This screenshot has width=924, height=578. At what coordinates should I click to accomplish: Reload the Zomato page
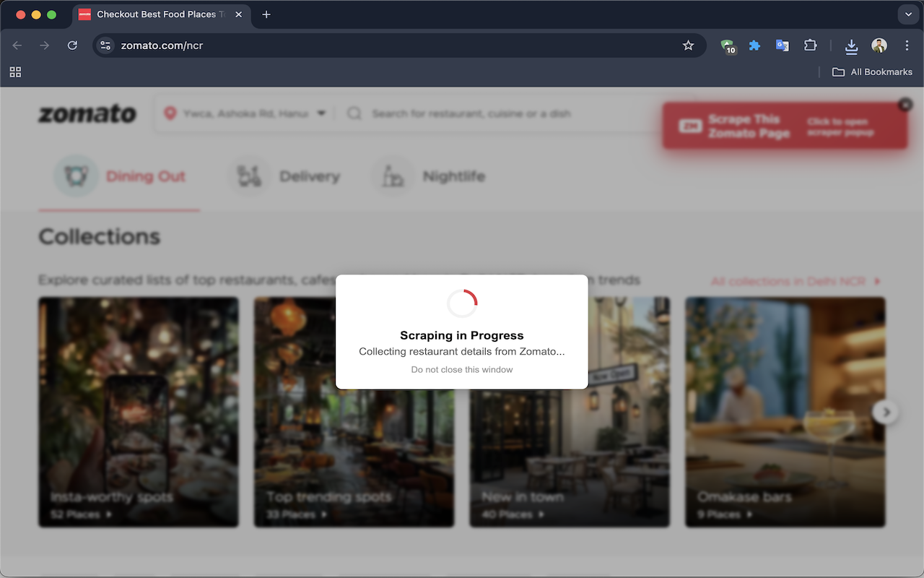[72, 46]
